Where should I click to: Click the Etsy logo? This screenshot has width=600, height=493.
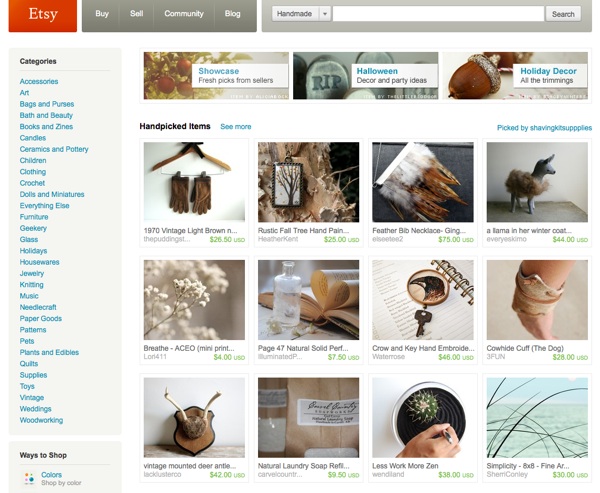[x=43, y=15]
